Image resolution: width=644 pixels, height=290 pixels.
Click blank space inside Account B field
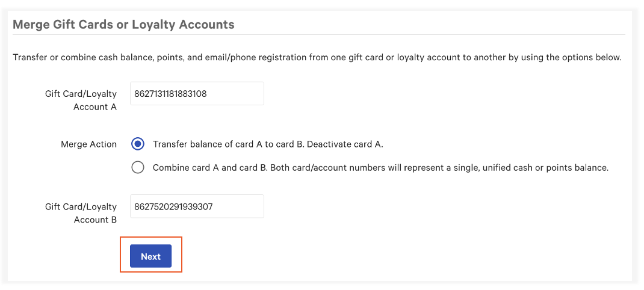241,206
